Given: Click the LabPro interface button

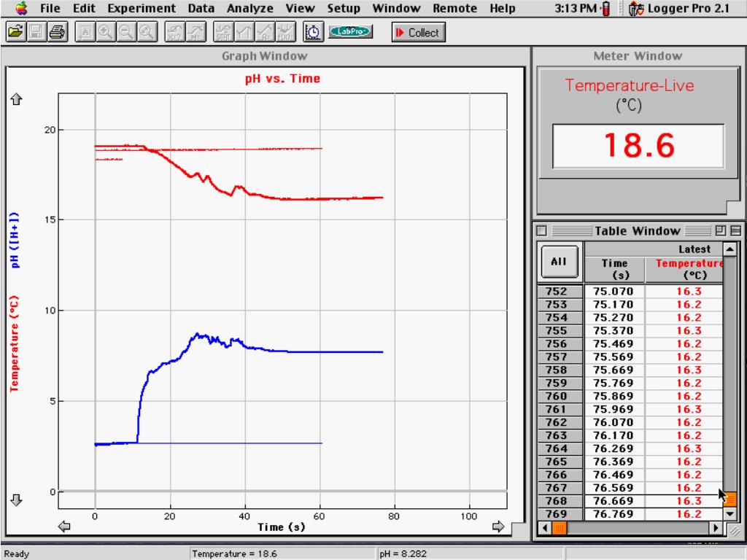Looking at the screenshot, I should point(351,31).
